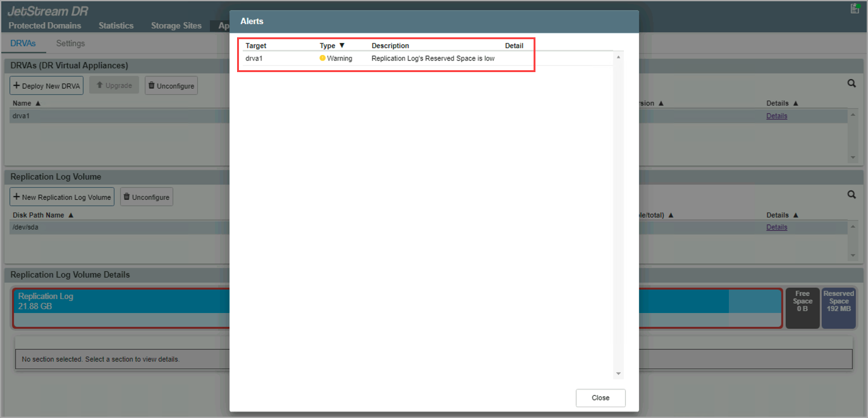
Task: Sort by Disk Path Name column
Action: [42, 215]
